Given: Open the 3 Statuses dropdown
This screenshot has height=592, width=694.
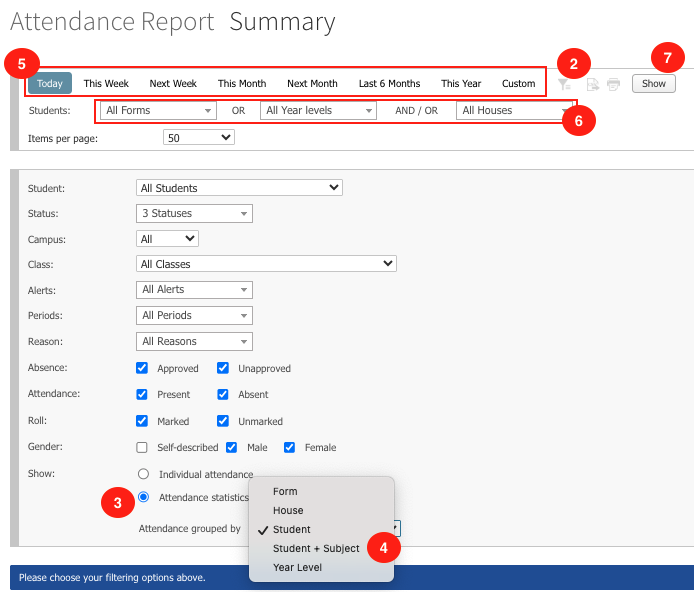Looking at the screenshot, I should (194, 214).
